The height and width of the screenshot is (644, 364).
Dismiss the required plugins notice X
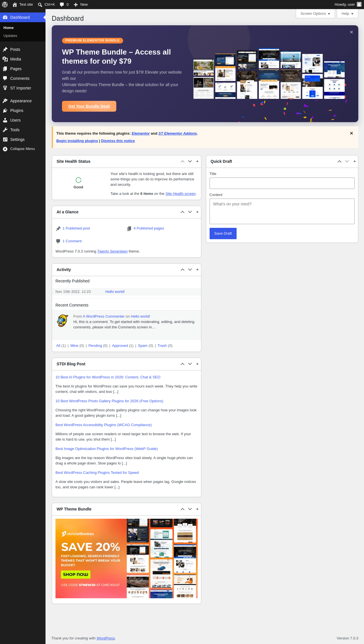(x=351, y=133)
